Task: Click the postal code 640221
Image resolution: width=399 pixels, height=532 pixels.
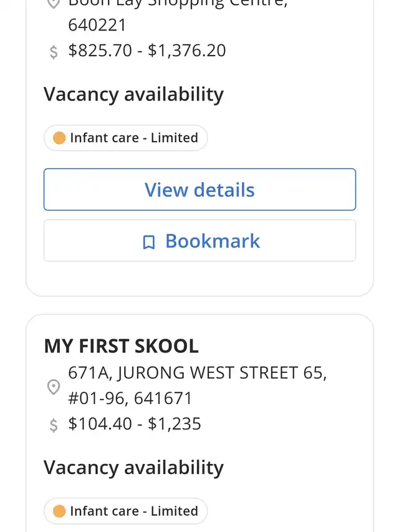Action: coord(97,26)
